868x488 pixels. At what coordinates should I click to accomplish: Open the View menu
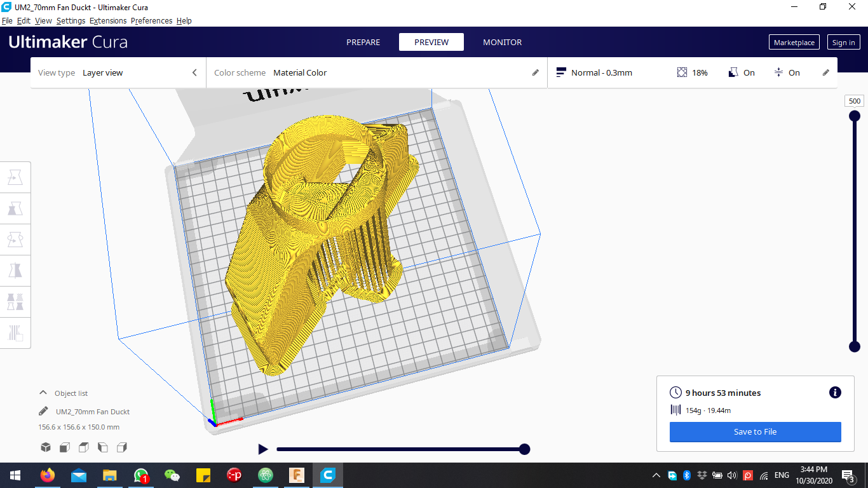point(43,20)
